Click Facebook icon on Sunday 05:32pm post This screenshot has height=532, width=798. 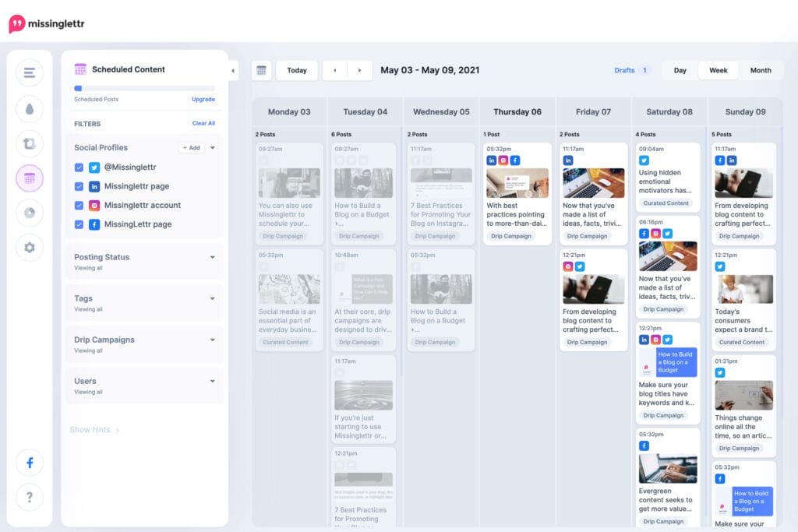(x=719, y=478)
